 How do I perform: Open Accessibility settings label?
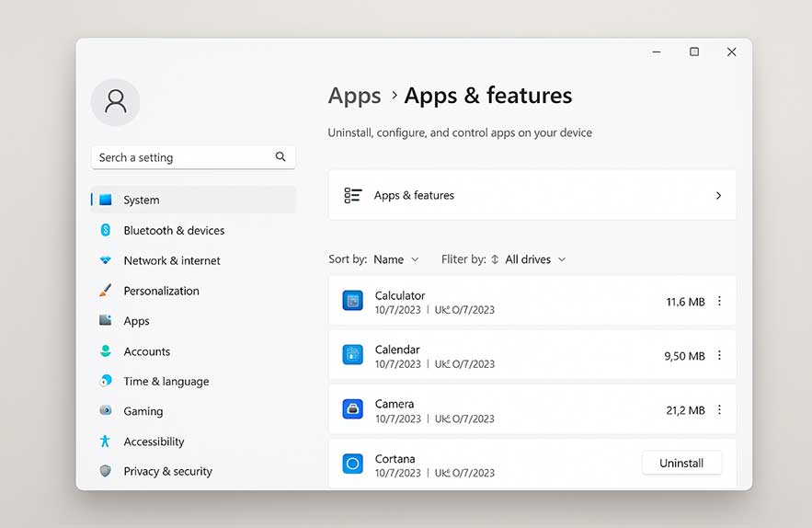154,442
